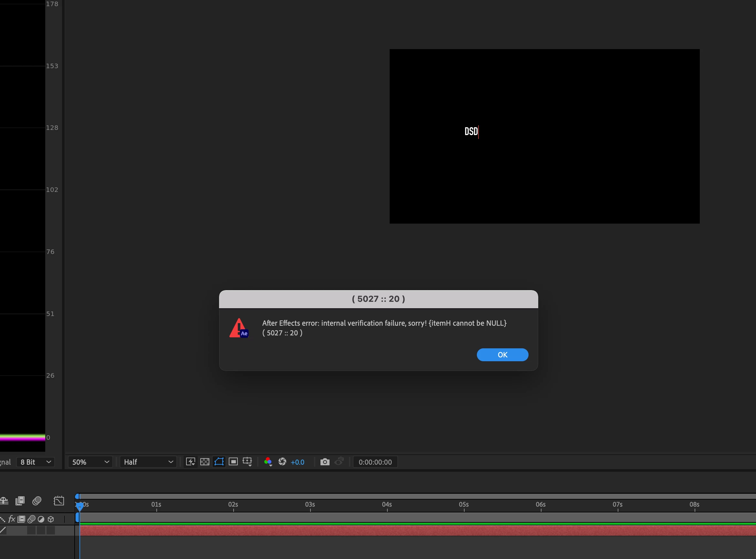Toggle Region of Interest icon
This screenshot has height=559, width=756.
point(233,462)
